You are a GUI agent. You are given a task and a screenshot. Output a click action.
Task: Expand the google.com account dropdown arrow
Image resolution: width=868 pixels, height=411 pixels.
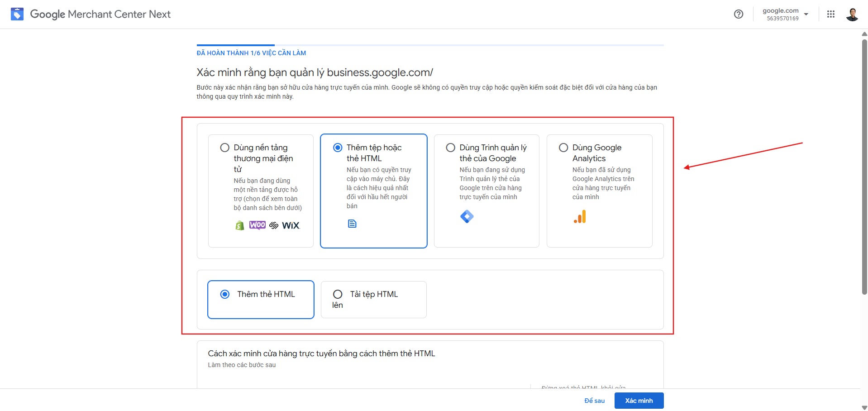click(x=806, y=14)
